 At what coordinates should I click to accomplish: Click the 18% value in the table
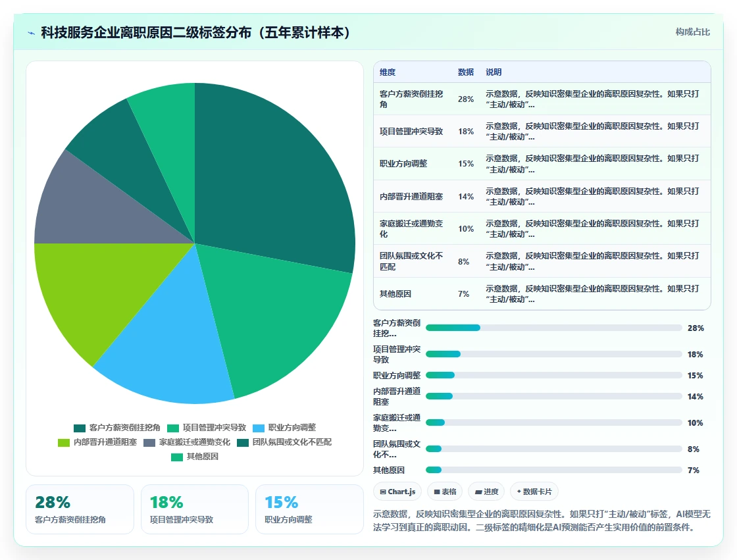(466, 131)
